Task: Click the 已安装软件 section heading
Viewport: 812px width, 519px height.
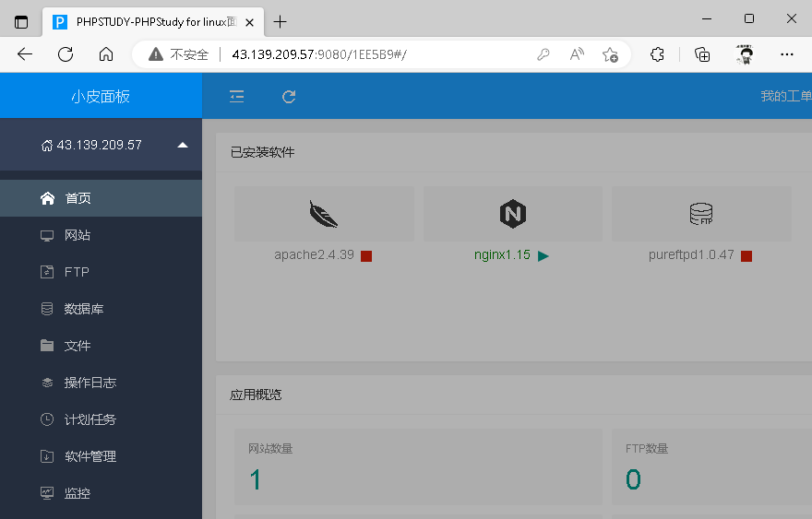Action: [263, 152]
